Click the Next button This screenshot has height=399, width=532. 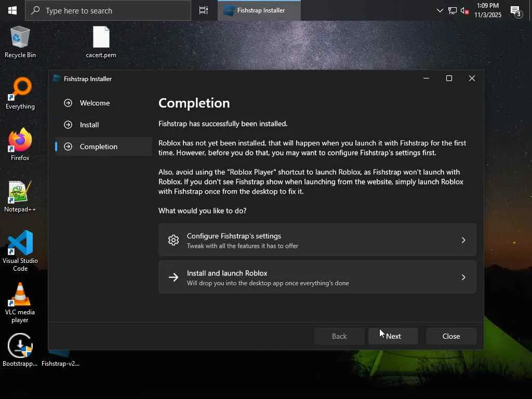(x=393, y=336)
